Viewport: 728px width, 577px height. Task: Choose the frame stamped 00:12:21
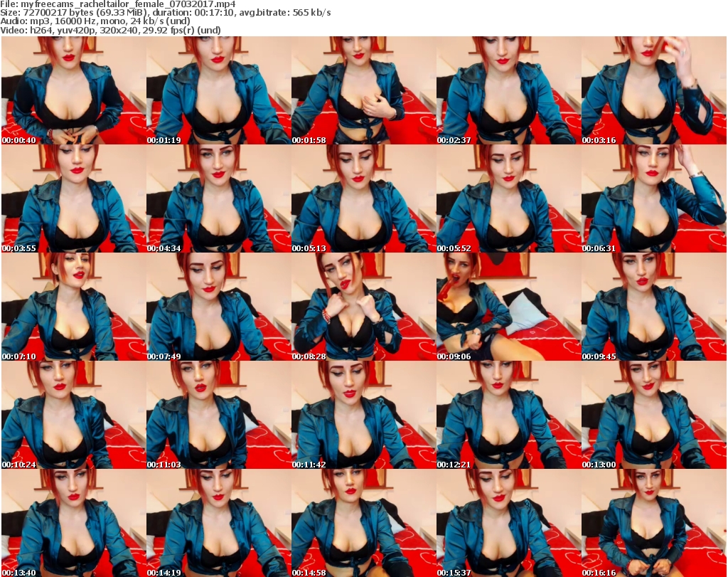point(509,415)
